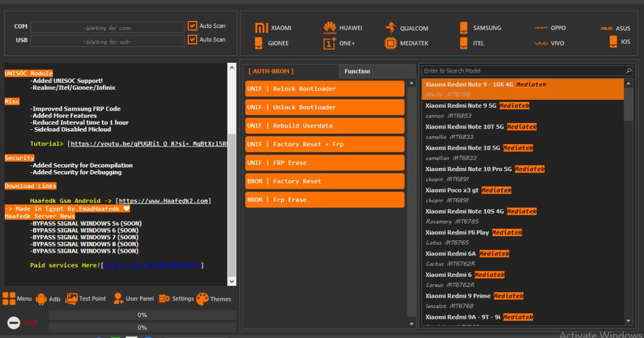Image resolution: width=644 pixels, height=338 pixels.
Task: Select the VIVO brand module
Action: click(550, 43)
